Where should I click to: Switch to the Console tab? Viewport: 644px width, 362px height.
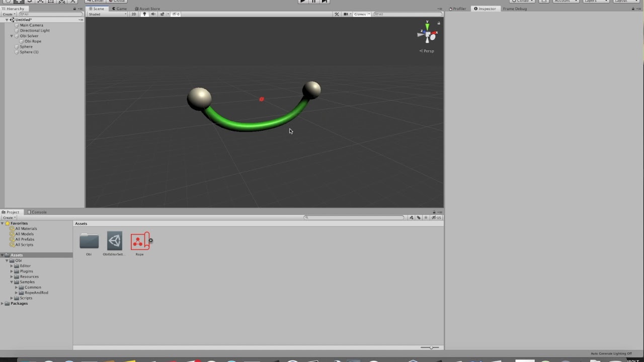(37, 212)
